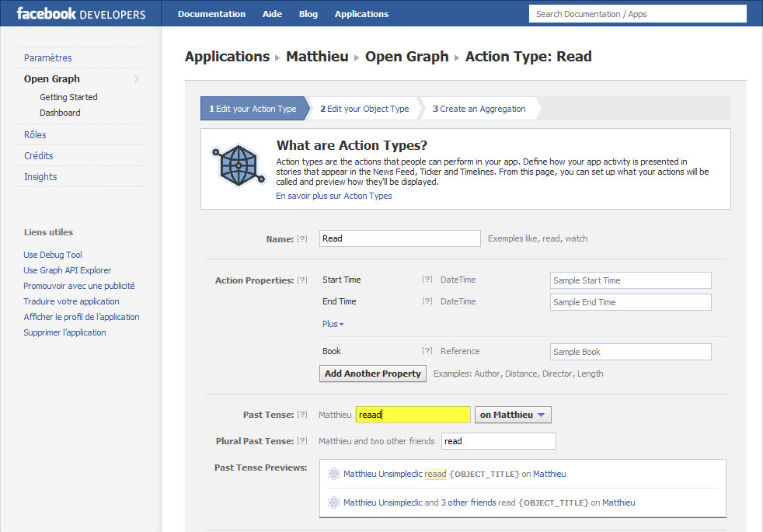763x532 pixels.
Task: Click help [?] next to Action Properties label
Action: point(302,280)
